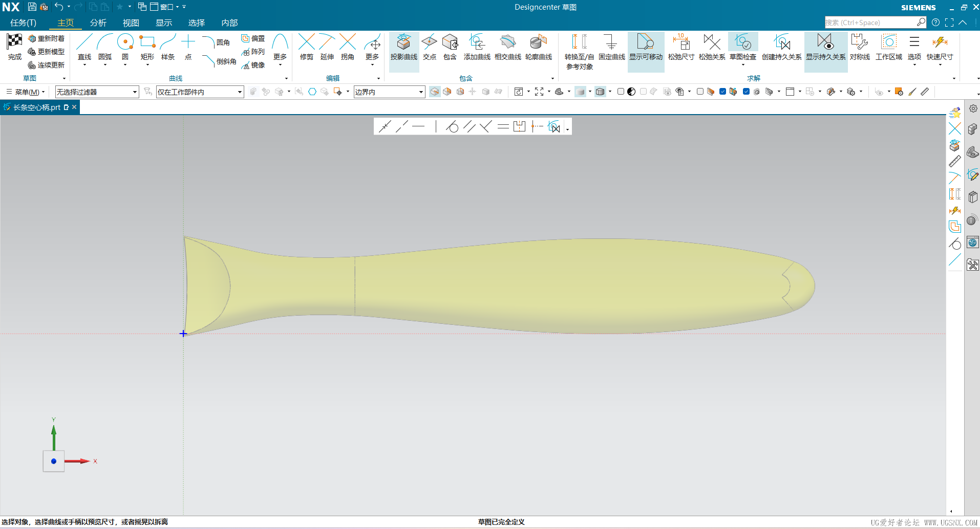The image size is (980, 529).
Task: Click the Pattern (阵列) curve tool
Action: [x=253, y=52]
